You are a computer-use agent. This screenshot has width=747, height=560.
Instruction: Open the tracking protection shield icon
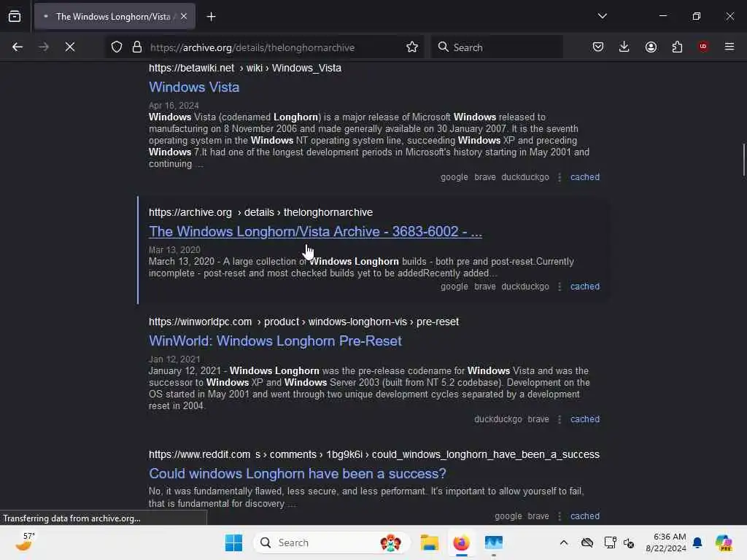pos(117,47)
